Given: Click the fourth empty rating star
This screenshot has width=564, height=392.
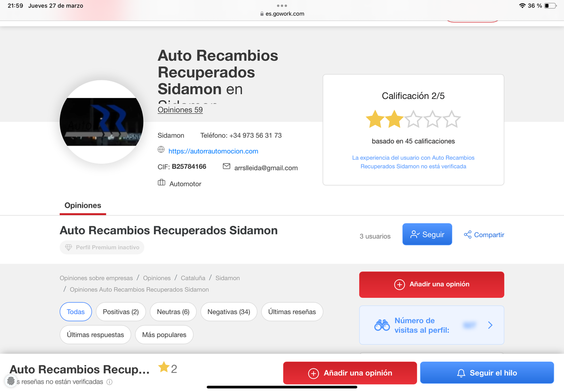Looking at the screenshot, I should click(x=432, y=119).
